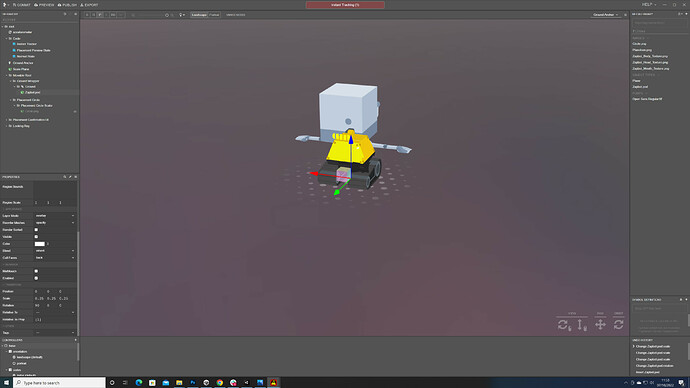Open the Help menu
690x388 pixels.
pyautogui.click(x=649, y=4)
